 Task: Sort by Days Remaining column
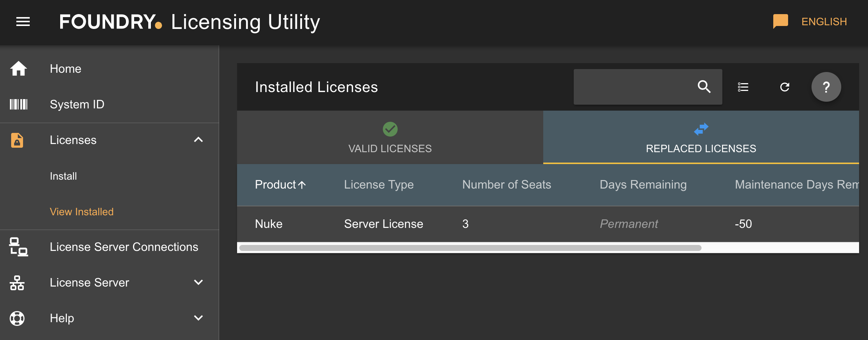pos(643,184)
